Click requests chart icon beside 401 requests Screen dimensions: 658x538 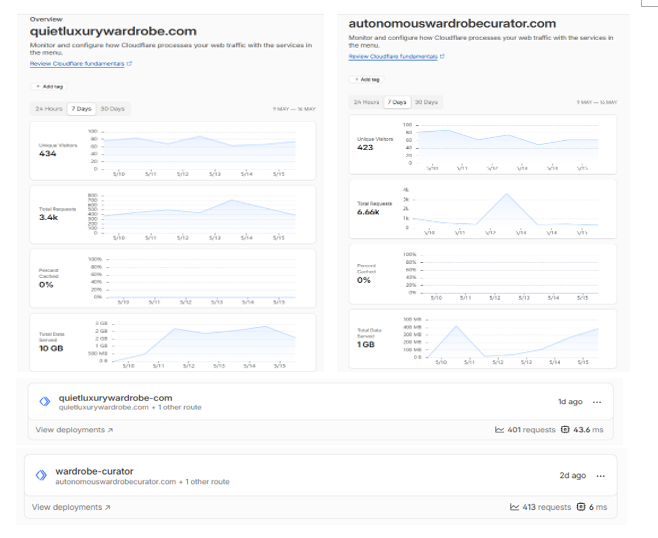click(499, 430)
